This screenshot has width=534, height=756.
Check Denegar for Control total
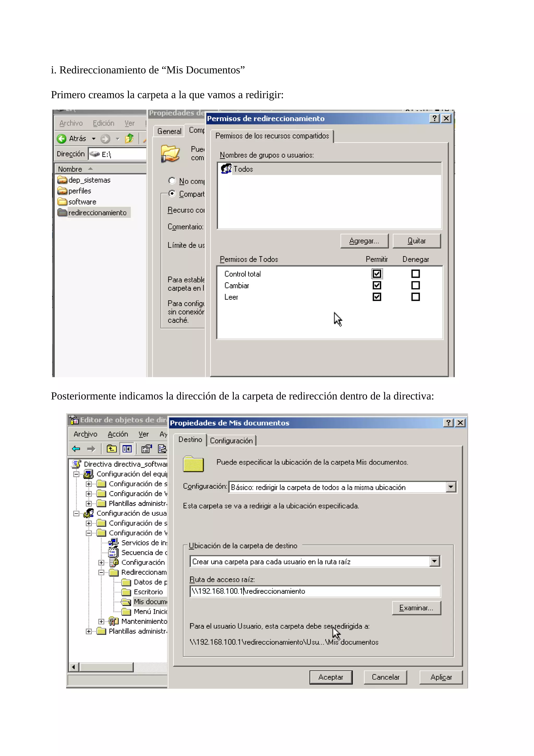pos(416,274)
